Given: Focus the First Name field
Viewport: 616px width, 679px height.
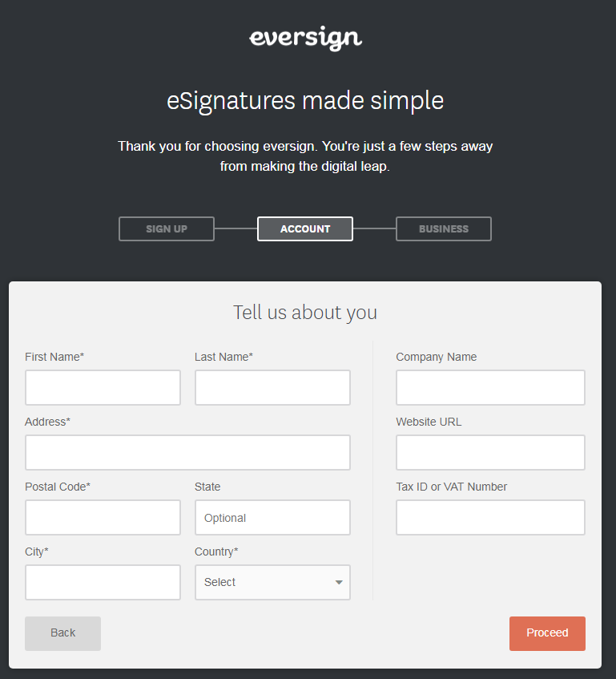Looking at the screenshot, I should [103, 387].
